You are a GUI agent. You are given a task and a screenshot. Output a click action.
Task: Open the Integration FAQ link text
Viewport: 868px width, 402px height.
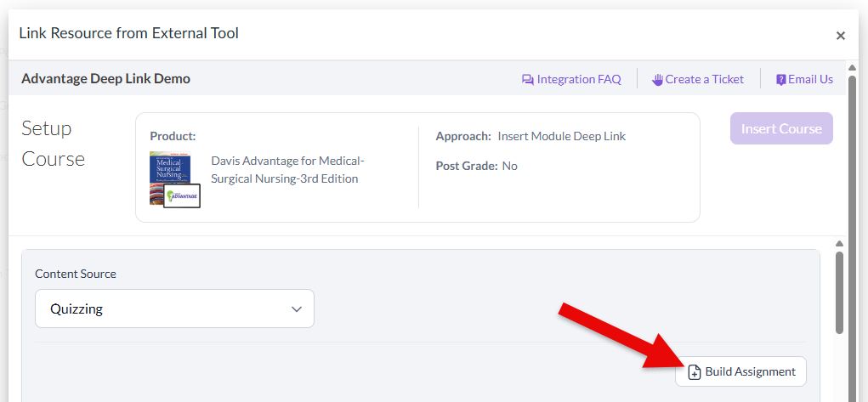[x=579, y=79]
